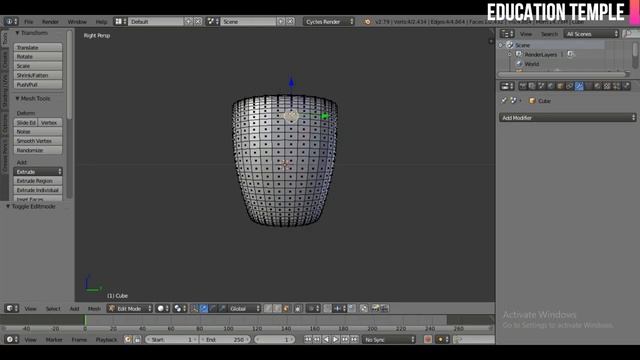
Task: Play the animation in reverse
Action: click(326, 339)
